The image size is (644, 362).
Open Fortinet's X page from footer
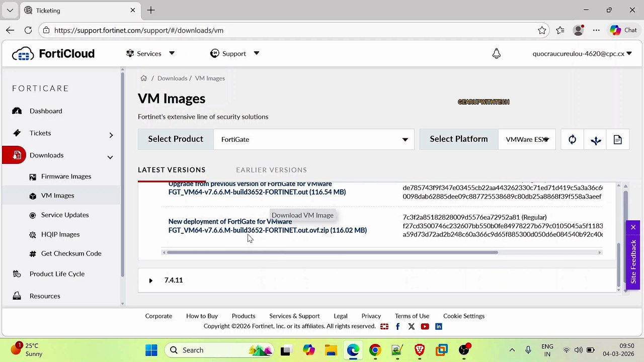pos(411,326)
